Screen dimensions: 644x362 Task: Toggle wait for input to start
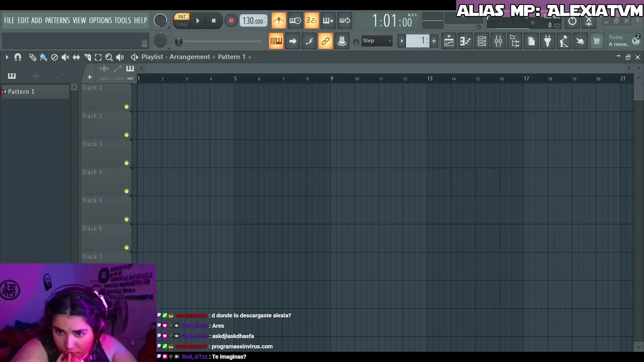(295, 21)
